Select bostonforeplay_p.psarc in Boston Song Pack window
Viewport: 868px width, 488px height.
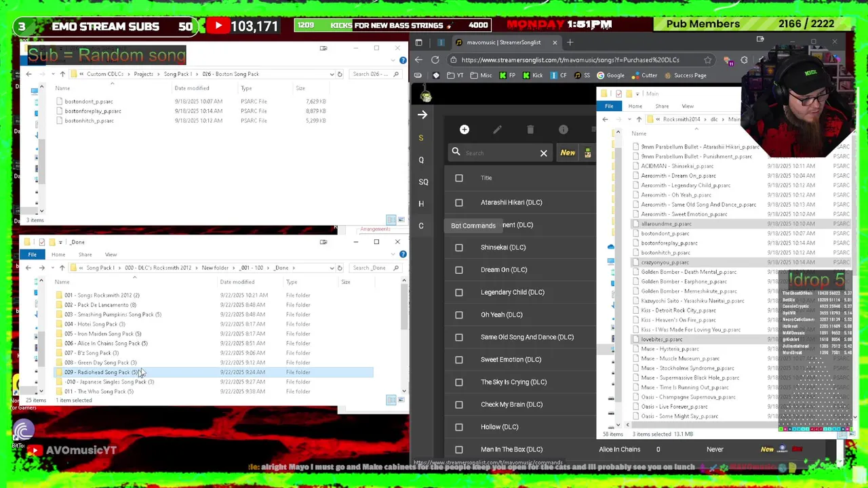(93, 111)
